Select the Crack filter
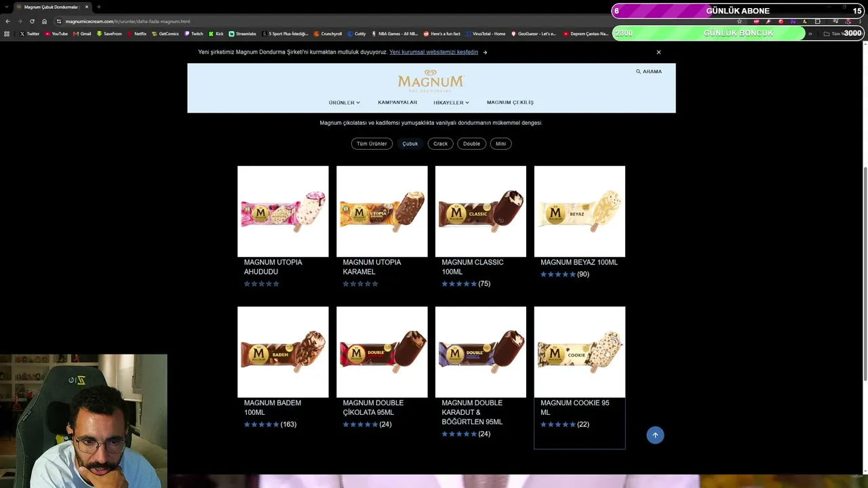Viewport: 868px width, 488px height. [441, 144]
